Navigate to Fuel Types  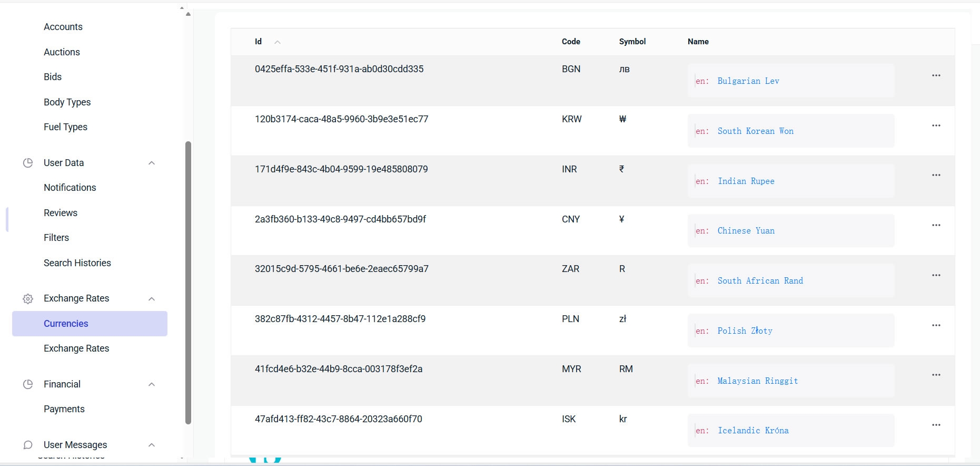pyautogui.click(x=65, y=127)
